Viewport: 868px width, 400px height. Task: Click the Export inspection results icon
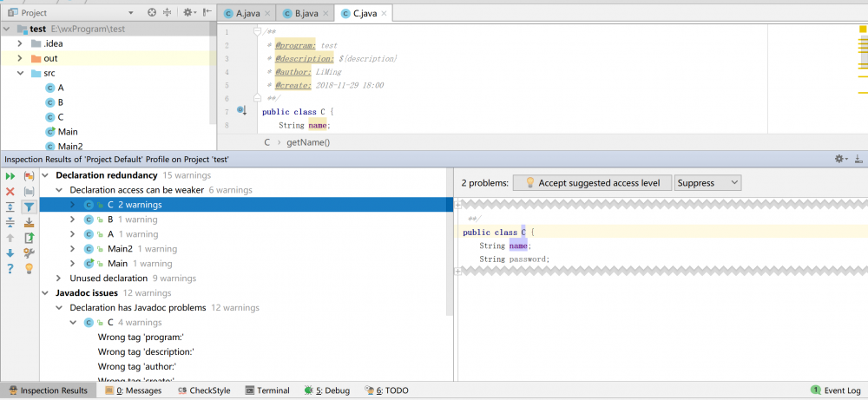pyautogui.click(x=30, y=238)
